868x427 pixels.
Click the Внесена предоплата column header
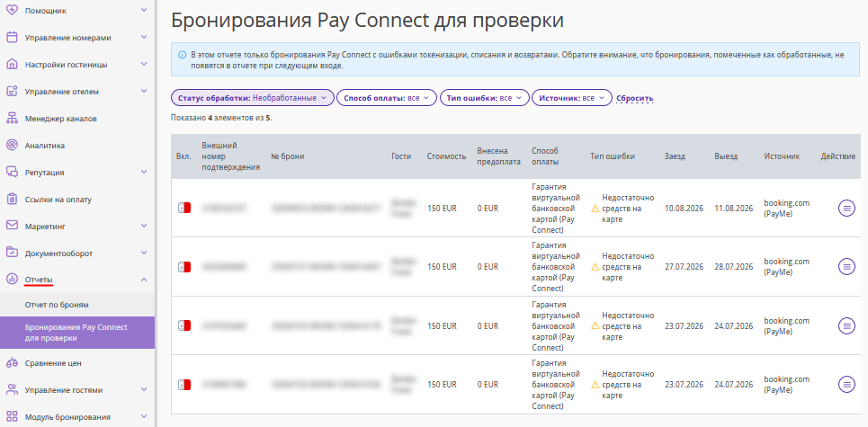[499, 156]
